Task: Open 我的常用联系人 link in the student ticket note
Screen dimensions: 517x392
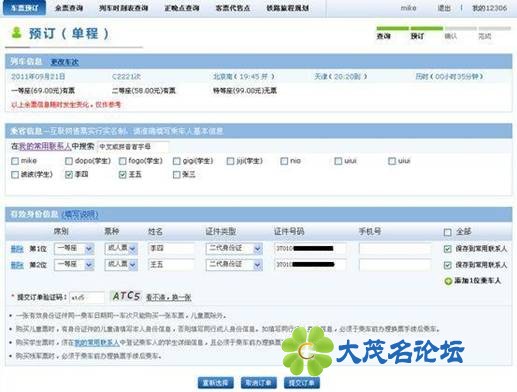Action: [97, 342]
